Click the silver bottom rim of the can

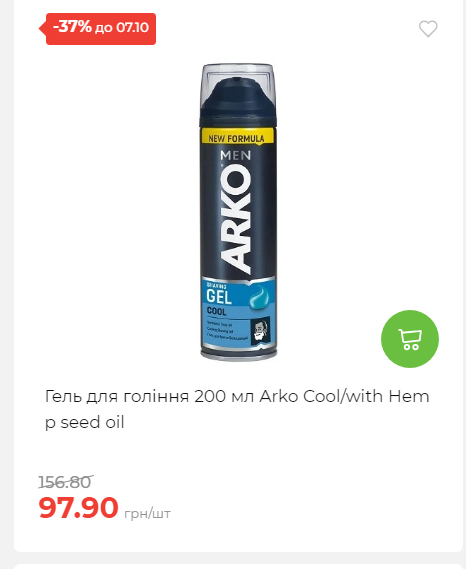point(238,355)
